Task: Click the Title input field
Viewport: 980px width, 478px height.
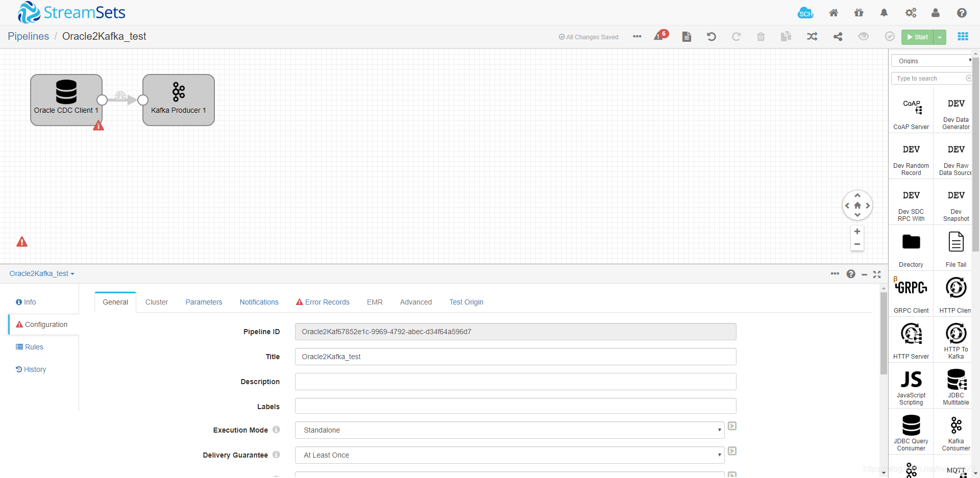Action: click(516, 357)
